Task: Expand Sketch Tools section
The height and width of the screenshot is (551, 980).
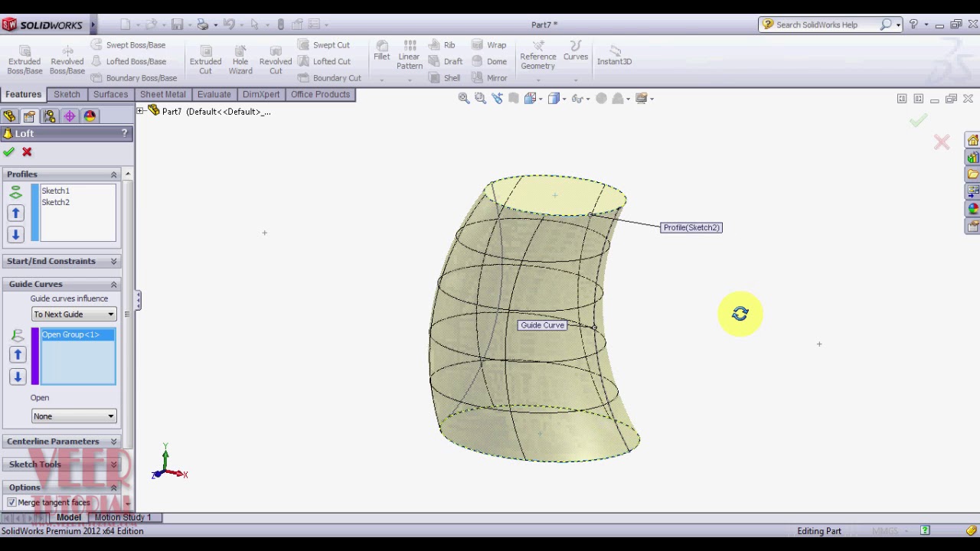Action: (114, 465)
